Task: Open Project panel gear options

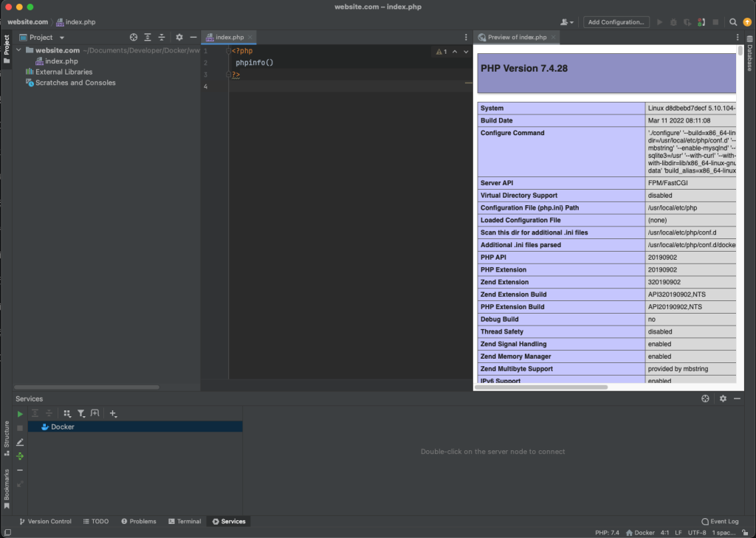Action: (x=179, y=37)
